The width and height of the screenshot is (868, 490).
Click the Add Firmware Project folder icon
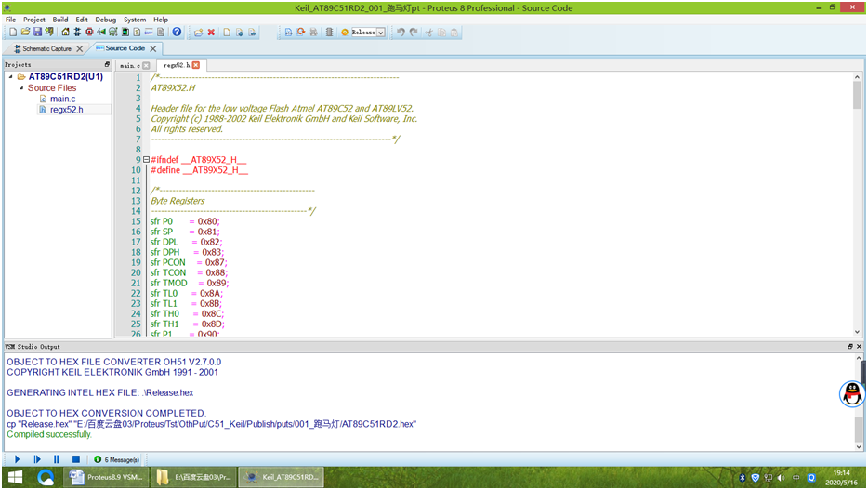click(198, 33)
